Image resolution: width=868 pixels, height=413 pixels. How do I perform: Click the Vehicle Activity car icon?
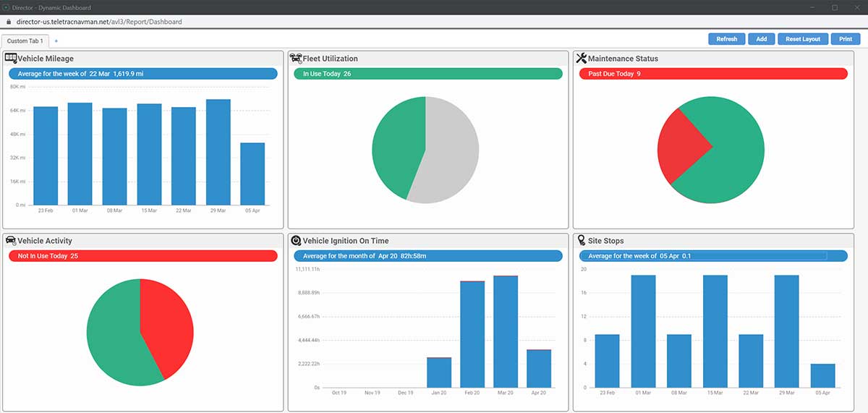(11, 240)
